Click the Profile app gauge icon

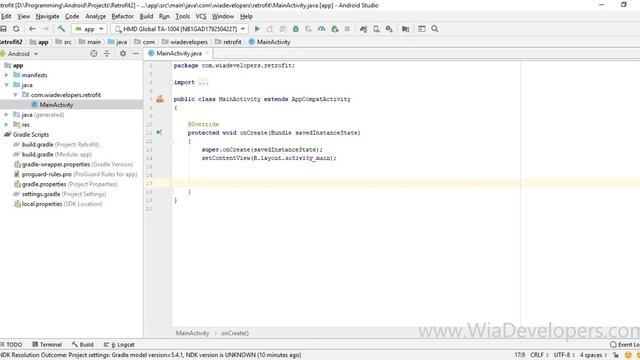pyautogui.click(x=322, y=29)
